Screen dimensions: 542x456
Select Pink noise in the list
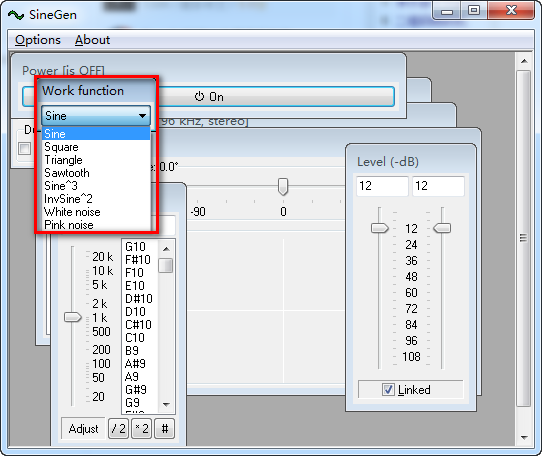[x=96, y=225]
